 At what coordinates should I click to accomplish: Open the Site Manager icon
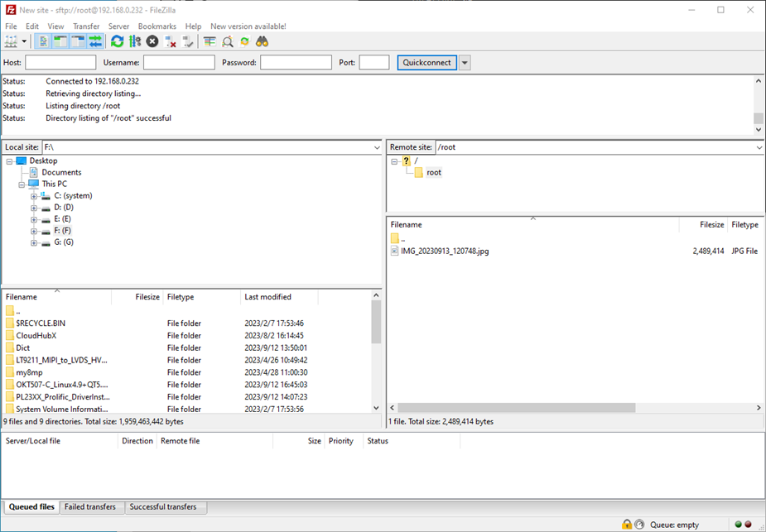click(x=12, y=41)
